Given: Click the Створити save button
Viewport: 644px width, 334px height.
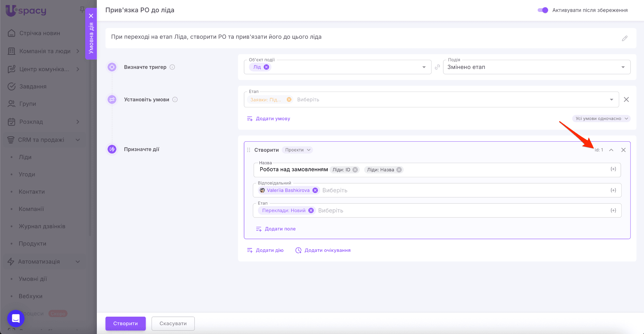Looking at the screenshot, I should (125, 323).
